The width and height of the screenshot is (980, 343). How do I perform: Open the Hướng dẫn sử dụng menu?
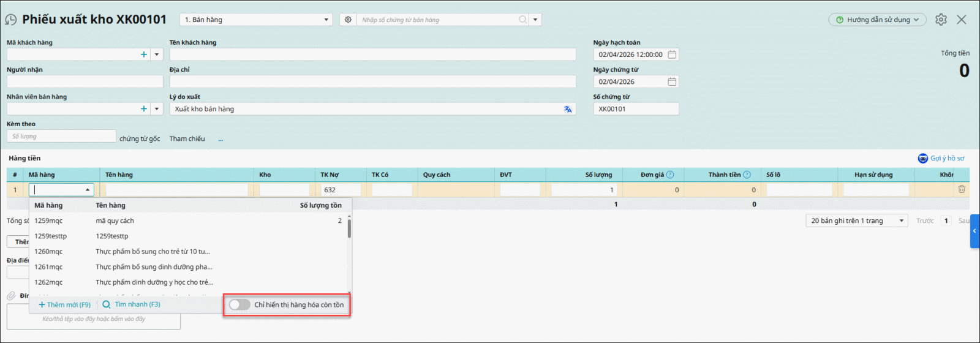coord(877,20)
